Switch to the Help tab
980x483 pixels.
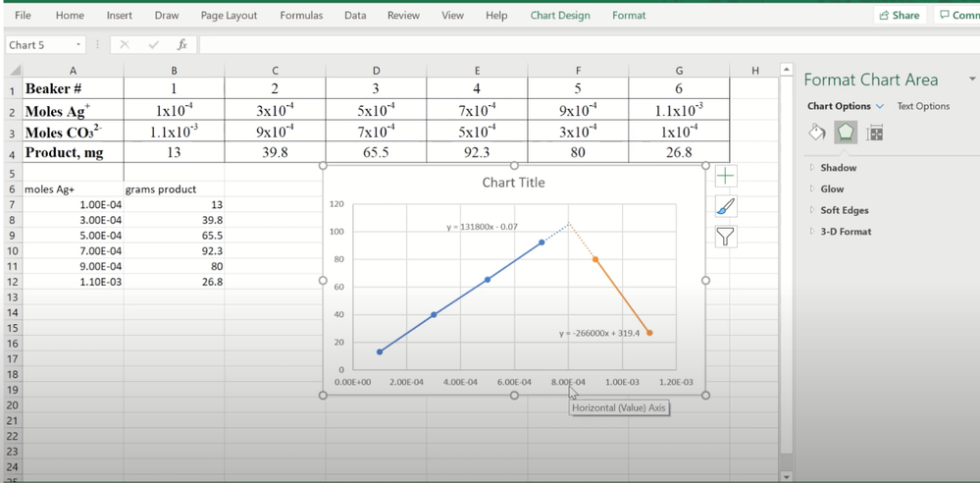click(x=496, y=16)
